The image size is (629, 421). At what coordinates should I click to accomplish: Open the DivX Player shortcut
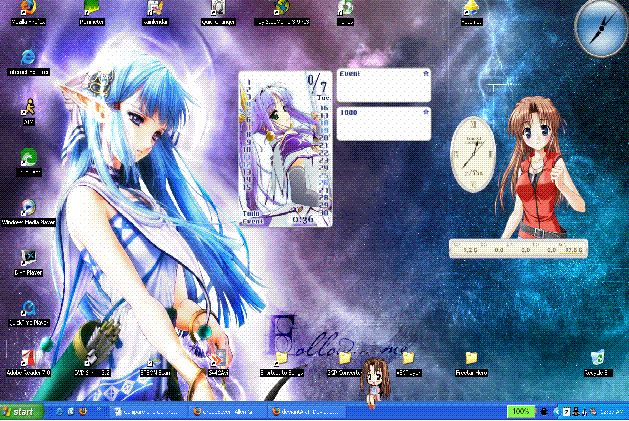[x=28, y=262]
